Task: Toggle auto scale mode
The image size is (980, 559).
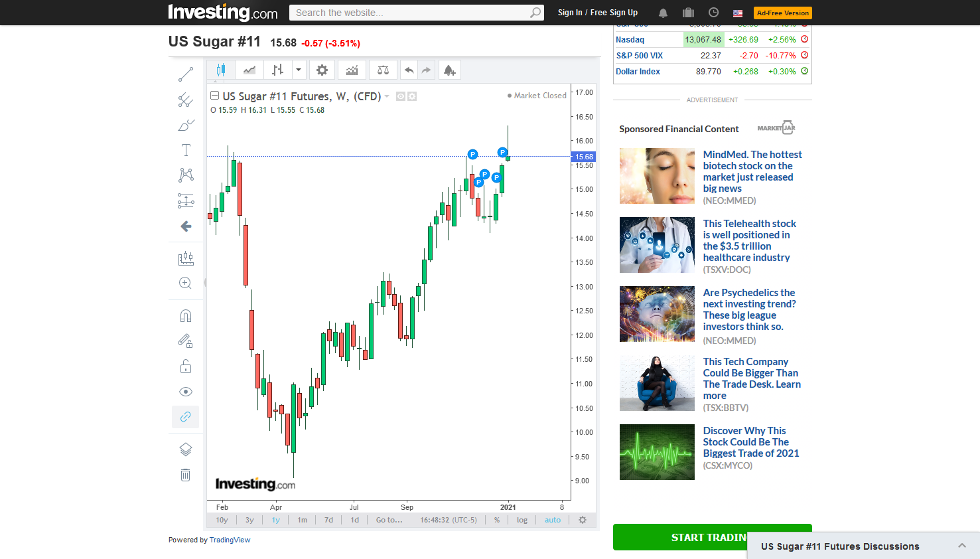Action: click(553, 520)
